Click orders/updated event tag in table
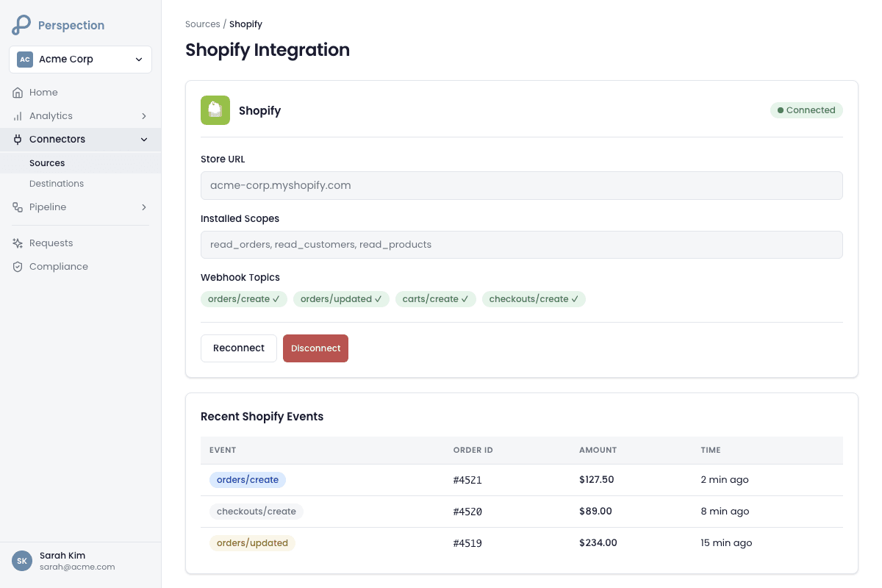The image size is (882, 588). point(252,543)
